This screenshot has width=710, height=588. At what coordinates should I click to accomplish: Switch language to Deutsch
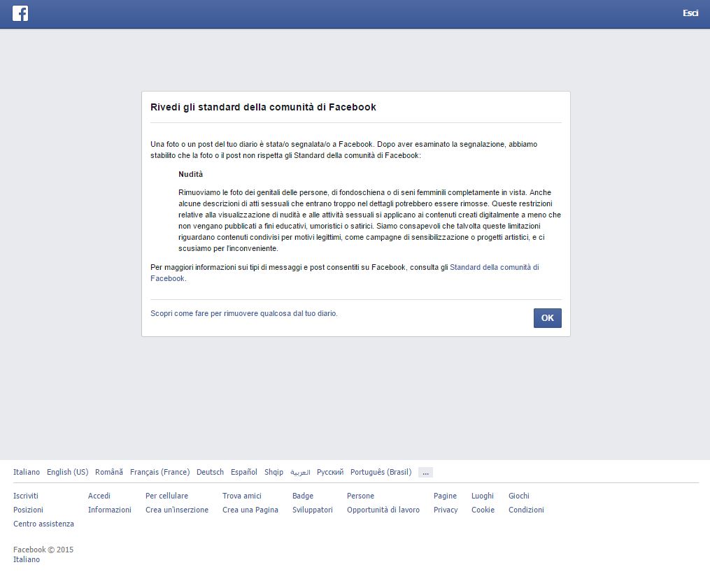tap(210, 472)
